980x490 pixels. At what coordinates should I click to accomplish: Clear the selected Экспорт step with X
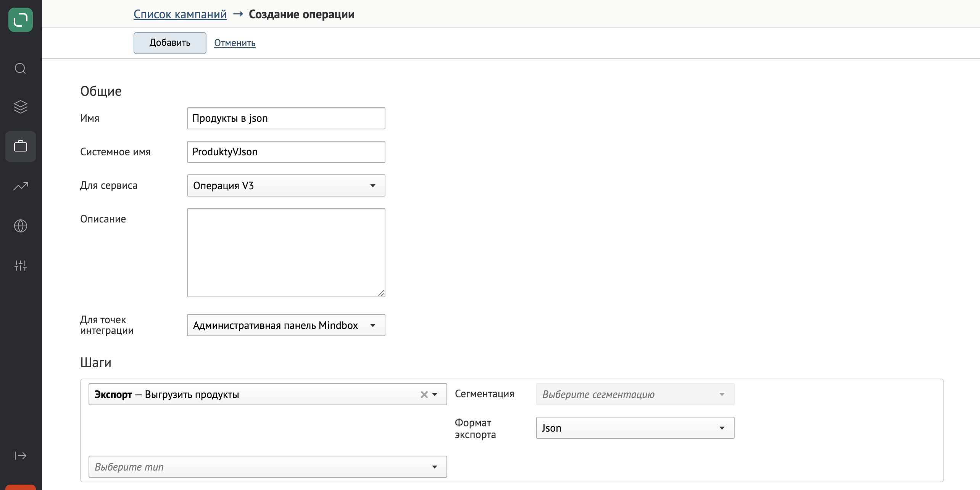pos(424,395)
